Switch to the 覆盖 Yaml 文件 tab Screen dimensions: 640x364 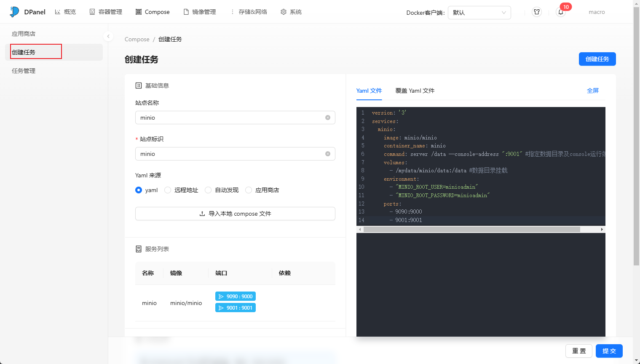(415, 91)
